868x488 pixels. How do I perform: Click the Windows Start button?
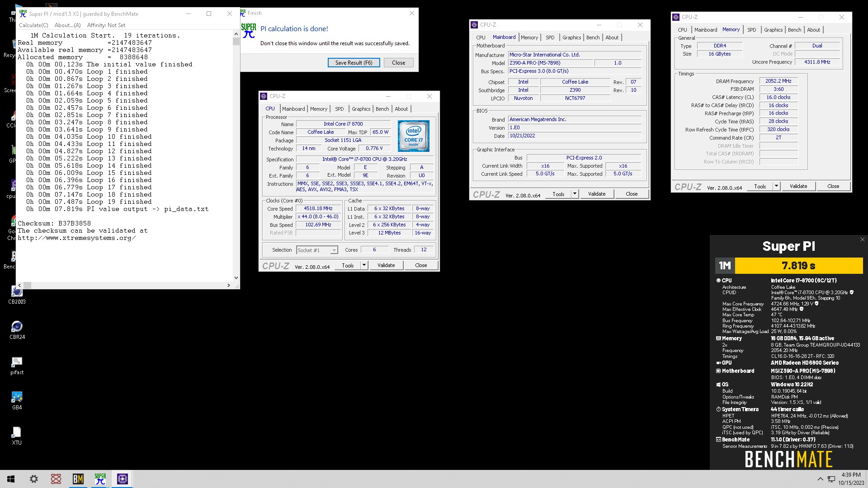point(11,479)
